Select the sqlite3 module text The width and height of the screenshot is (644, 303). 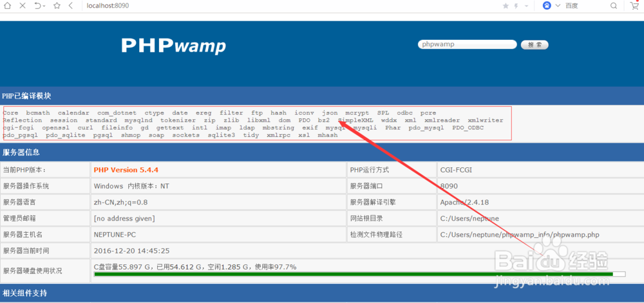[x=221, y=135]
